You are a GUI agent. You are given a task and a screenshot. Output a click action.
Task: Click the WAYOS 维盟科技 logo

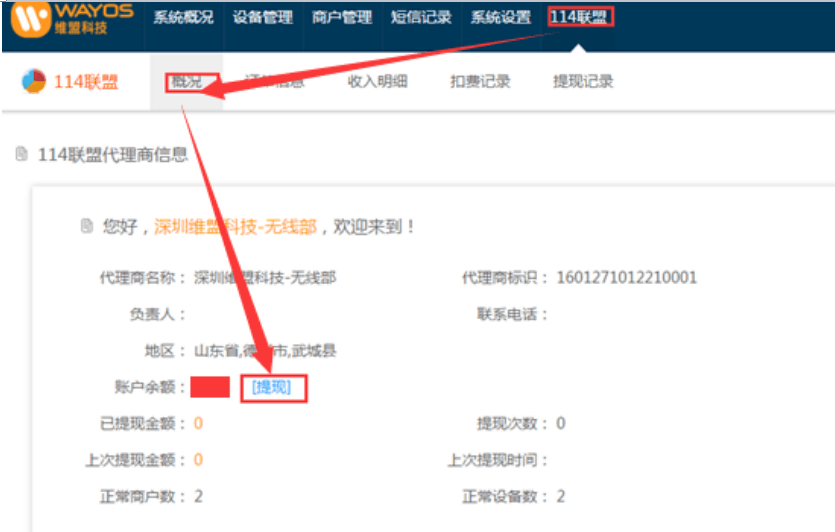[72, 19]
